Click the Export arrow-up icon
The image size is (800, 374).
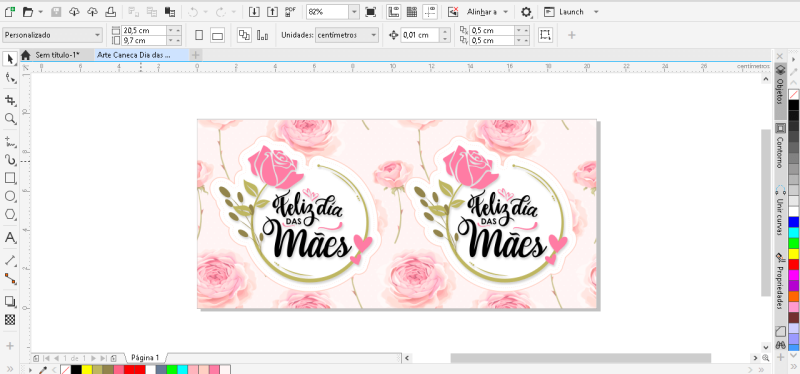(x=272, y=11)
